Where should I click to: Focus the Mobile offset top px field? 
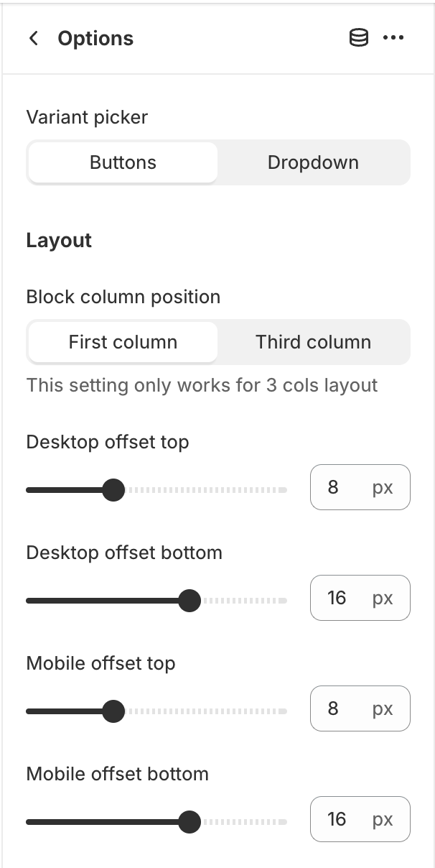point(360,708)
